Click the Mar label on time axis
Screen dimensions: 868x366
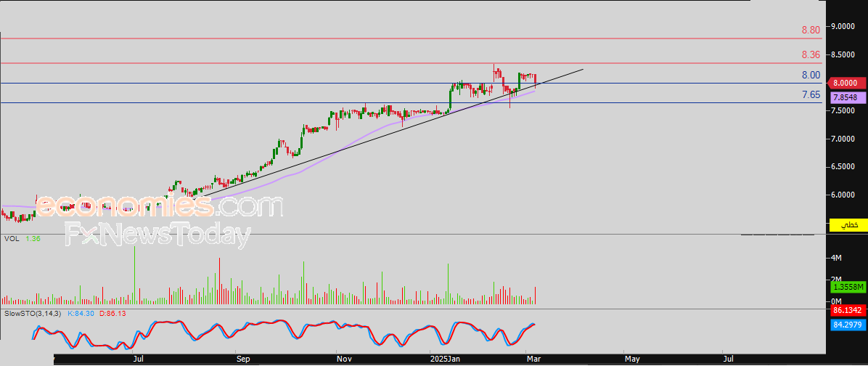pos(533,359)
